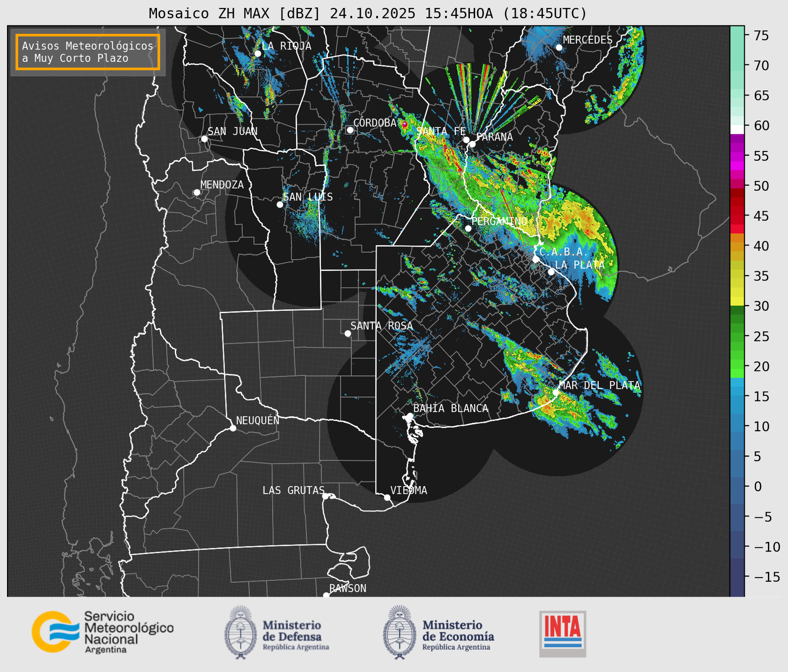Click the MAR DEL PLATA label text
The height and width of the screenshot is (672, 788).
(x=600, y=386)
